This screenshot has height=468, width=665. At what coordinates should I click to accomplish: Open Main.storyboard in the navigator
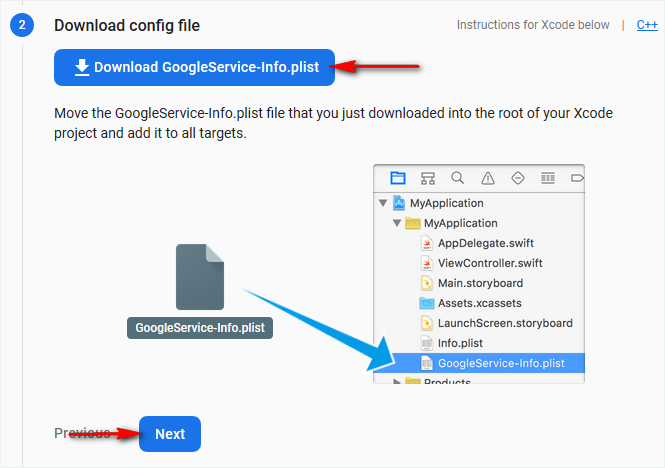click(x=480, y=283)
